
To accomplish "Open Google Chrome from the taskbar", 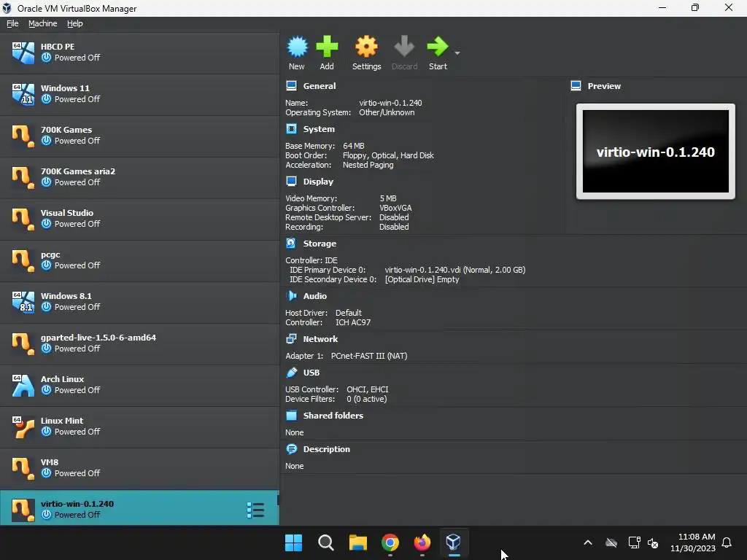I will click(390, 542).
